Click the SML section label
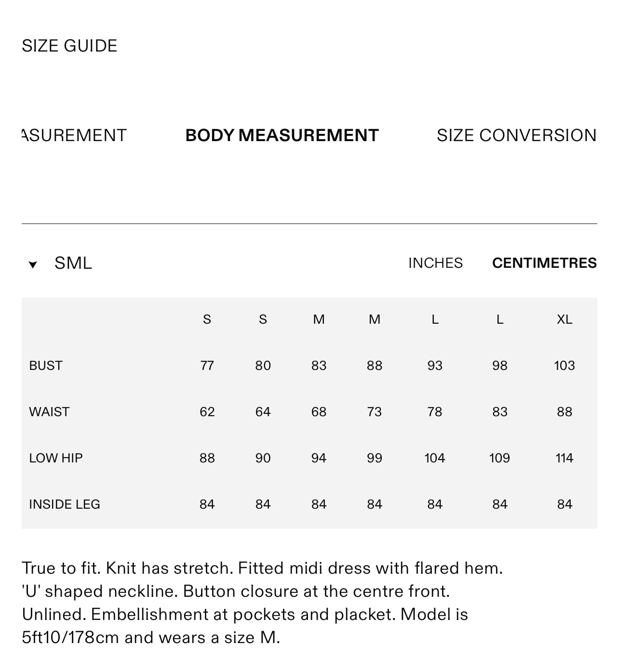Viewport: 619px width, 672px height. pos(73,263)
